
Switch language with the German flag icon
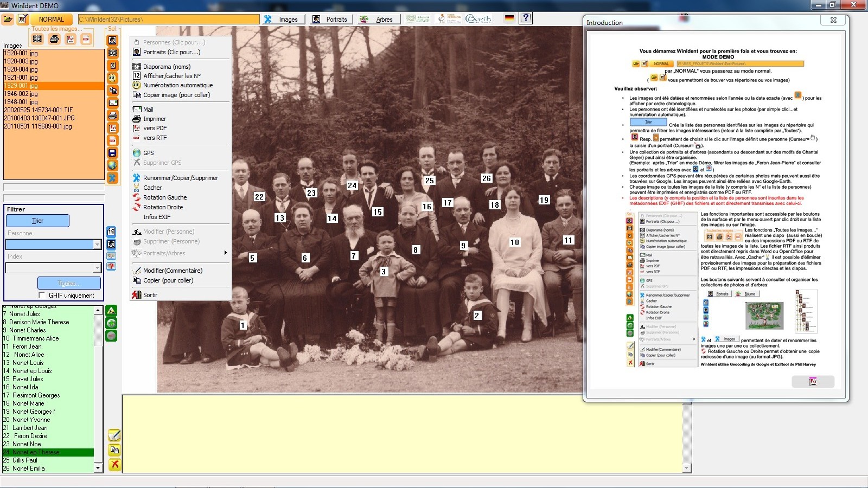click(x=509, y=18)
